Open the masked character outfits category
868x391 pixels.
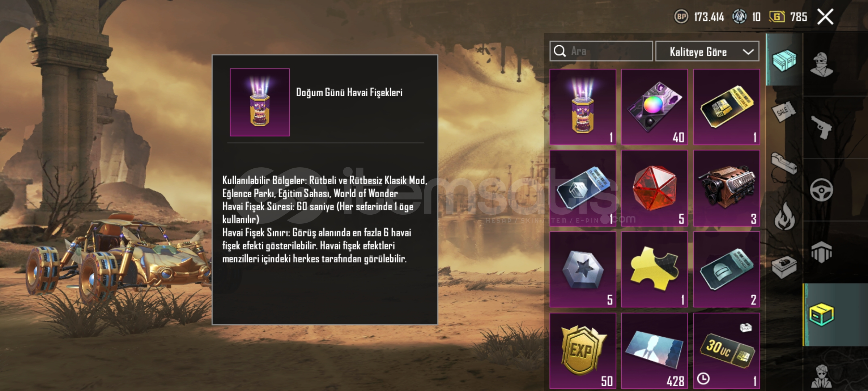point(822,65)
